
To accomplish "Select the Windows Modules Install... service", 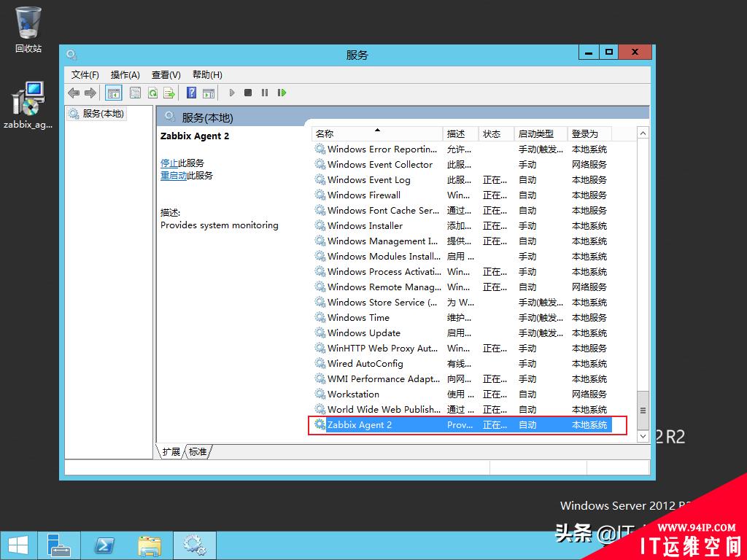I will pyautogui.click(x=461, y=256).
